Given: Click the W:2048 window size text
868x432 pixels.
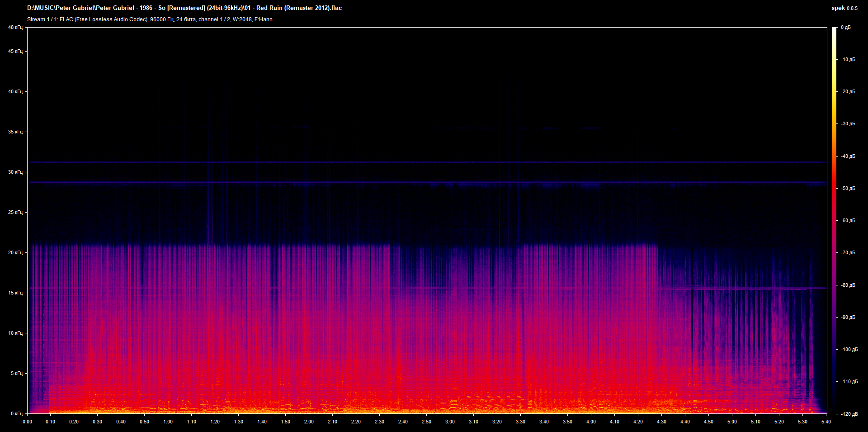Looking at the screenshot, I should click(x=243, y=19).
